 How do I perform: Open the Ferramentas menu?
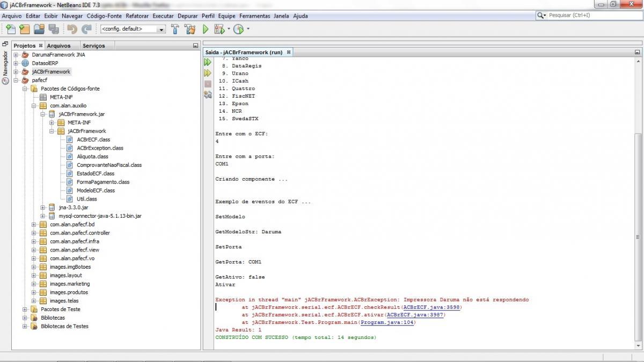tap(255, 16)
